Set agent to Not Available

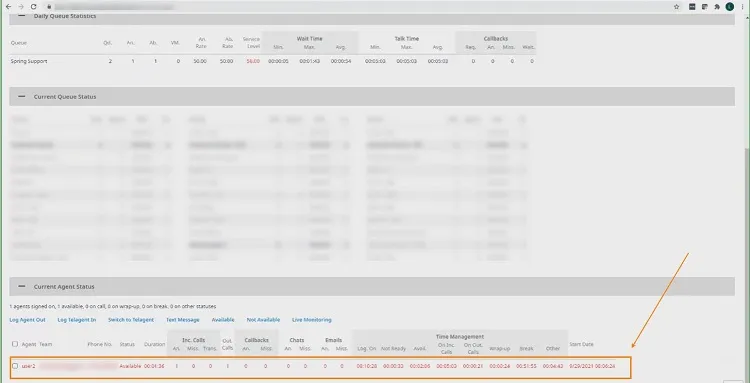click(x=263, y=319)
